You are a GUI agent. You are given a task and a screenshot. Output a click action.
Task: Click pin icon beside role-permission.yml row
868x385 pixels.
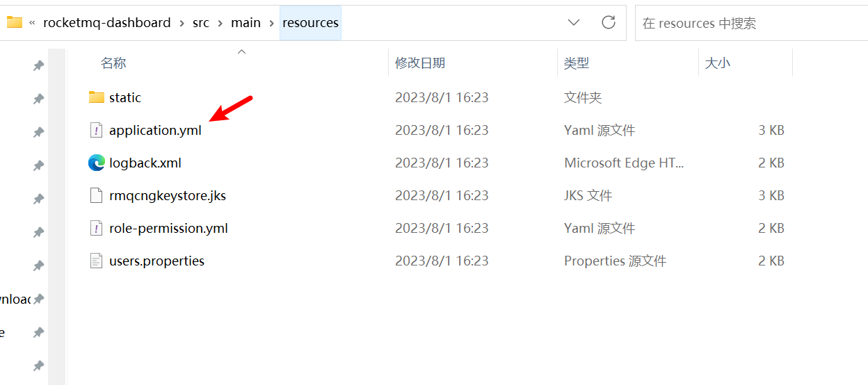(39, 232)
